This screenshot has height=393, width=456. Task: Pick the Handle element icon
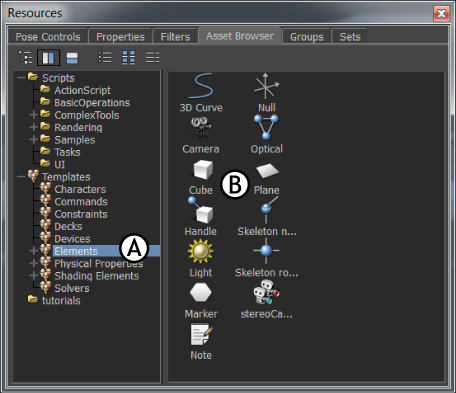[201, 210]
